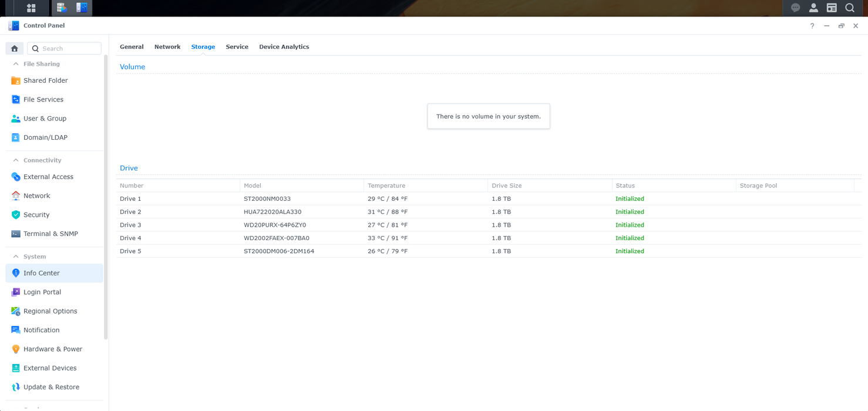Click the sidebar vertical scrollbar
The height and width of the screenshot is (411, 868).
pyautogui.click(x=106, y=197)
